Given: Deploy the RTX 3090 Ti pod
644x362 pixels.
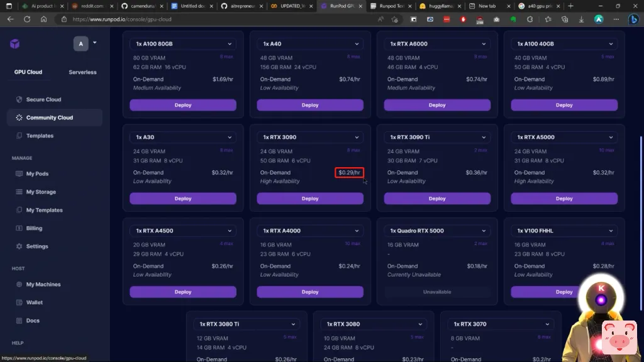Looking at the screenshot, I should (437, 199).
